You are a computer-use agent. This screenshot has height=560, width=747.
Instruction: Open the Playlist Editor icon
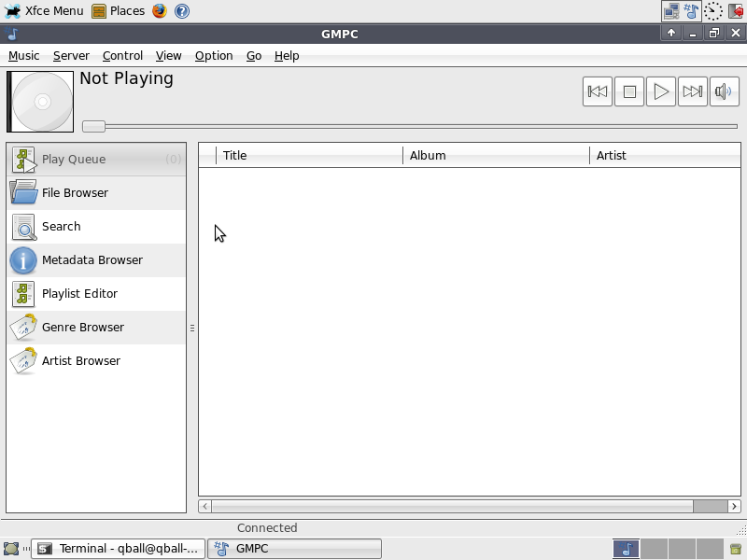coord(23,294)
